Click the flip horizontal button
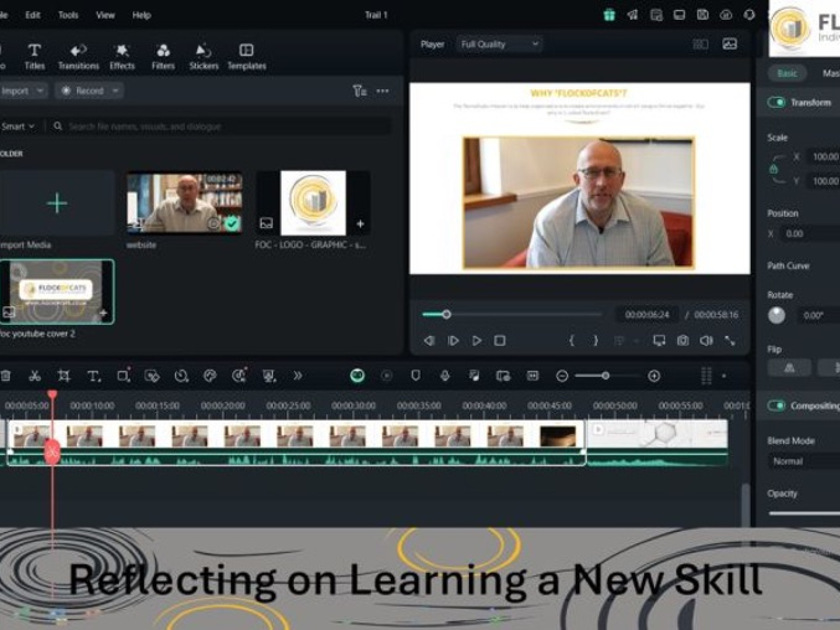Screen dimensions: 840x630 pos(789,367)
